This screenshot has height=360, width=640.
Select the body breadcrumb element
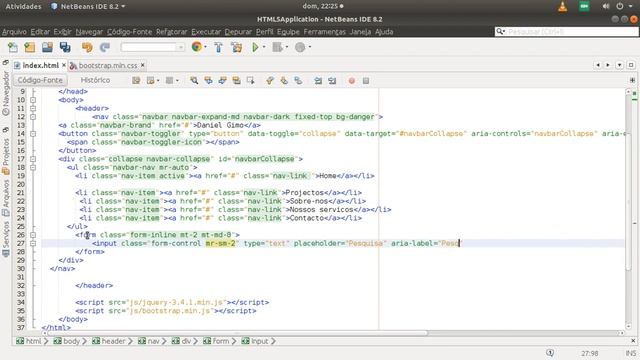67,341
